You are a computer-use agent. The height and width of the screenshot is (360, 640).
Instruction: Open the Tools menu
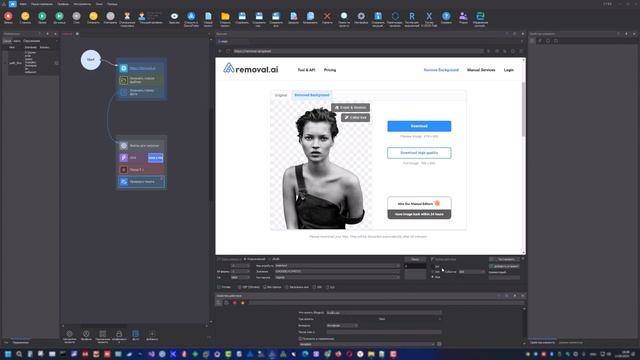coord(82,4)
